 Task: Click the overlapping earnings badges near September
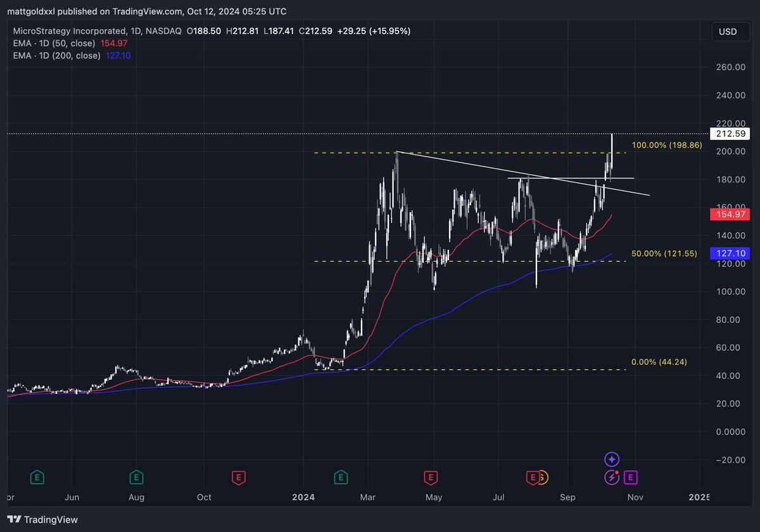pyautogui.click(x=536, y=477)
